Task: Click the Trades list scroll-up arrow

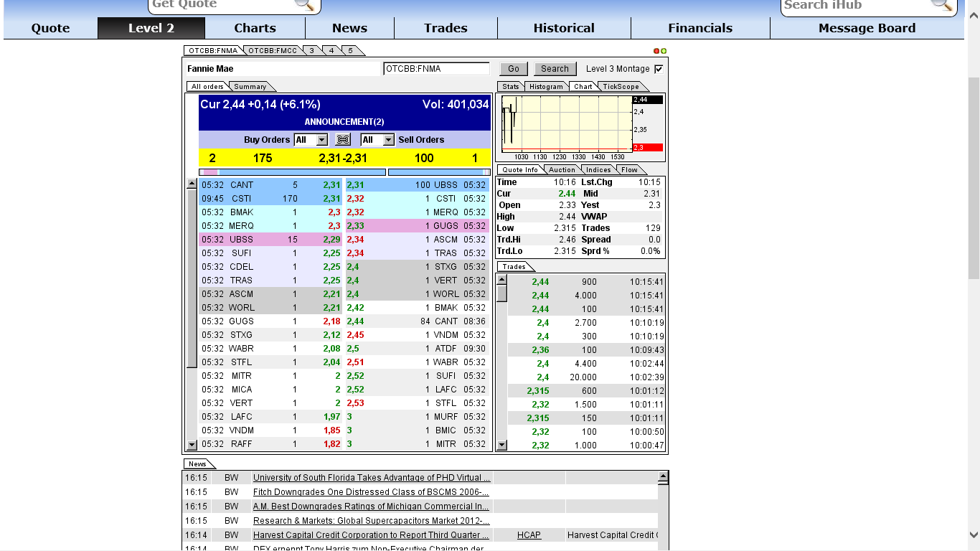Action: [501, 279]
